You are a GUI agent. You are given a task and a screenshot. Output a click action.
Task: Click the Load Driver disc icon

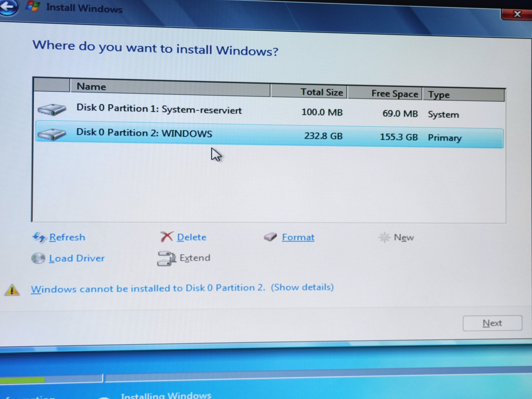pyautogui.click(x=38, y=258)
